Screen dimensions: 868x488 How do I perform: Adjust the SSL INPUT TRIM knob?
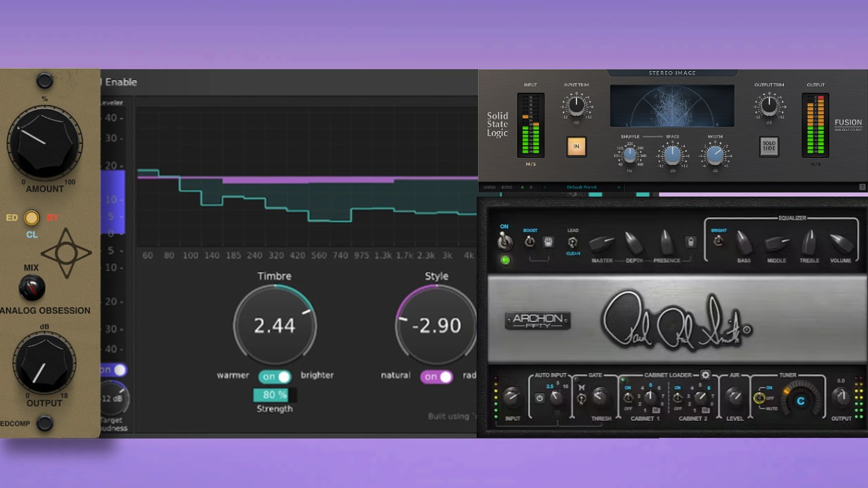(x=576, y=106)
